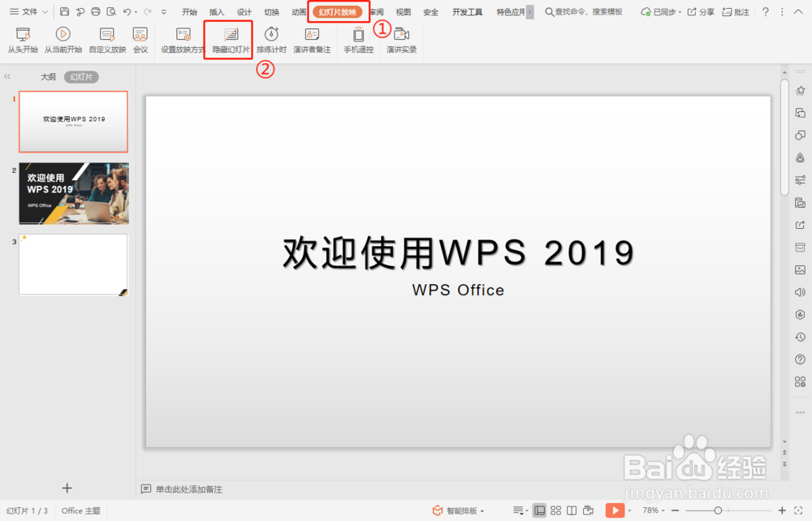
Task: Switch to slide sorter view mode
Action: [x=556, y=510]
